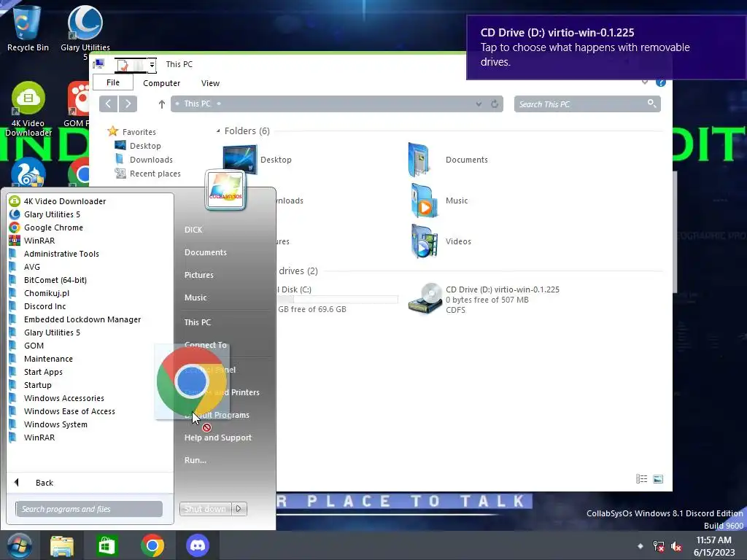The image size is (747, 560).
Task: Open the Start orb on the taskbar
Action: tap(18, 545)
